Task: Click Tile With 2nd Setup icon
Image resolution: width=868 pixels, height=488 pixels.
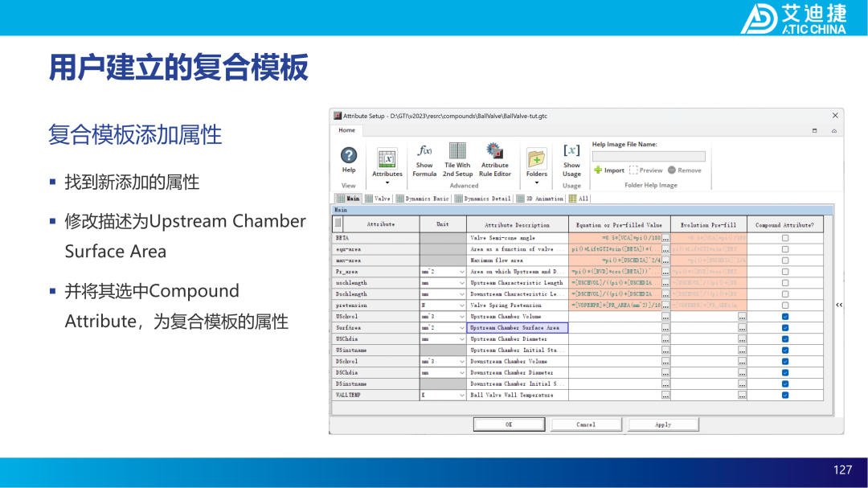Action: coord(457,150)
